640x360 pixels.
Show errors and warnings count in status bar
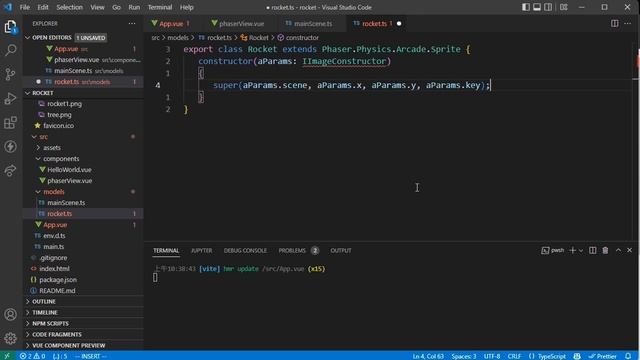coord(32,356)
